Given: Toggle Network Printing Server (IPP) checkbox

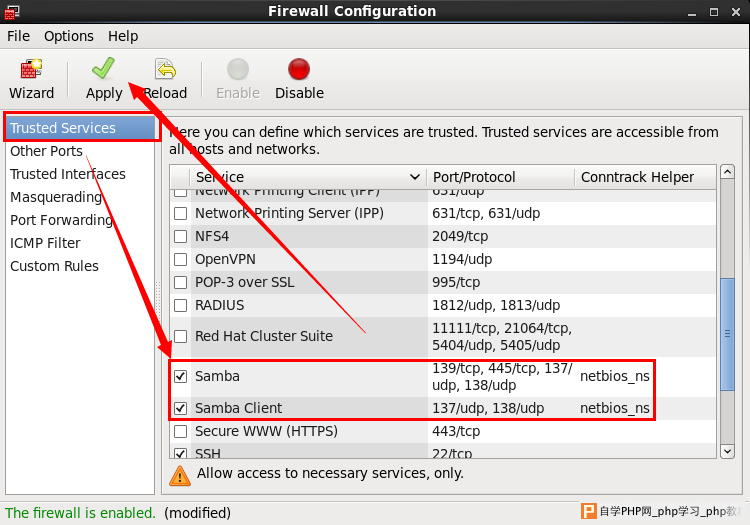Looking at the screenshot, I should tap(180, 213).
